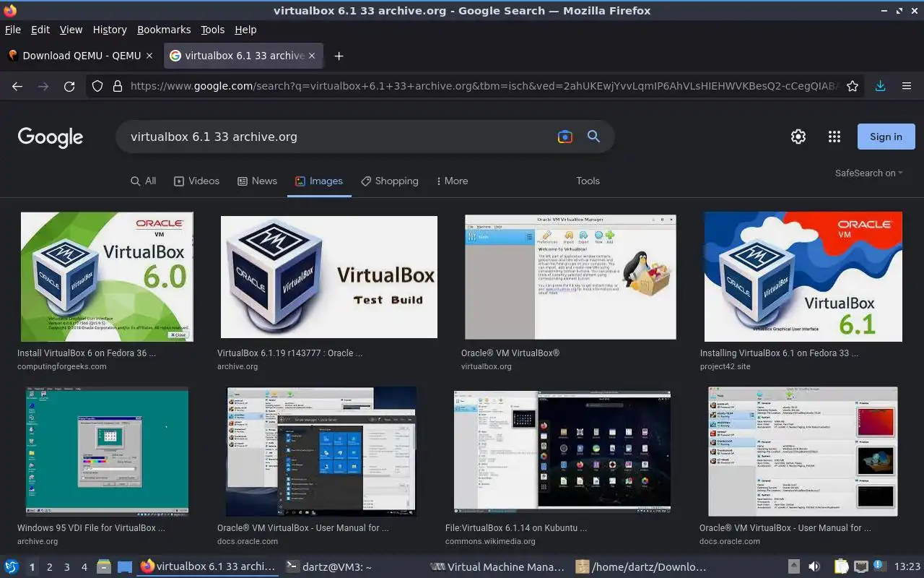Open 'Install VirtualBox 6 on Fedora 36' link

(x=87, y=353)
